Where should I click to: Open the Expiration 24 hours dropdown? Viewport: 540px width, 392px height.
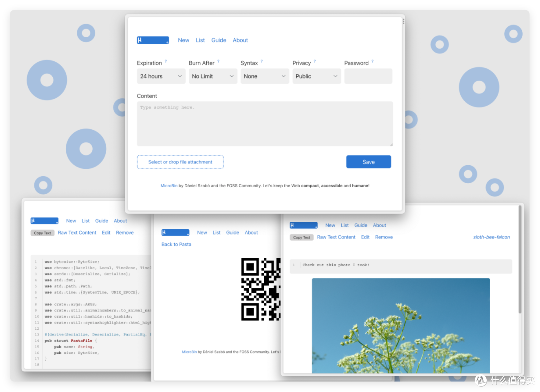coord(161,76)
